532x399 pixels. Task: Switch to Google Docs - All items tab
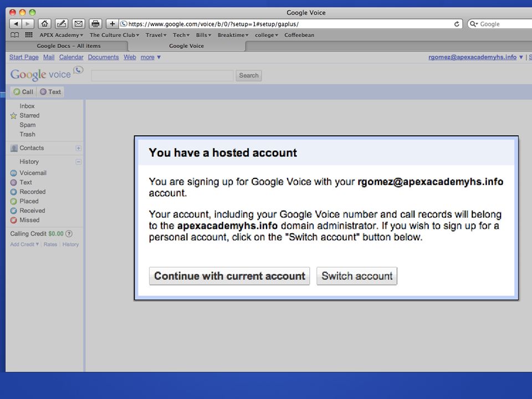(x=69, y=46)
